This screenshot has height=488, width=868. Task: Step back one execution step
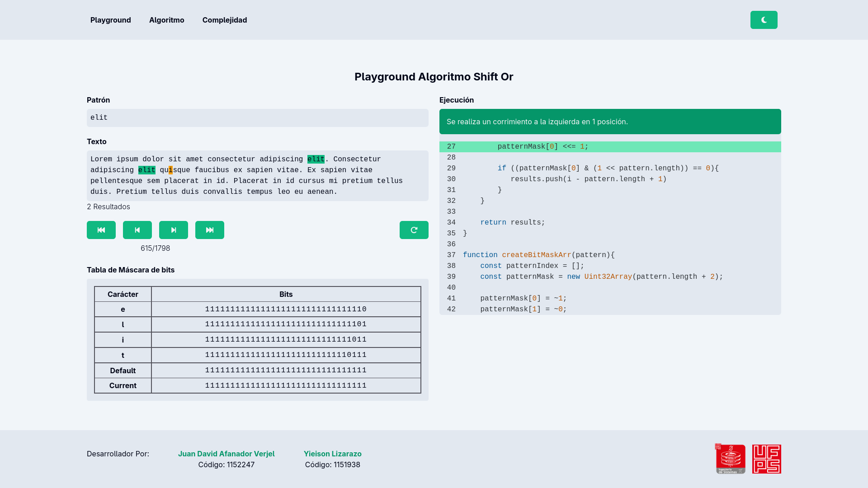pyautogui.click(x=137, y=230)
